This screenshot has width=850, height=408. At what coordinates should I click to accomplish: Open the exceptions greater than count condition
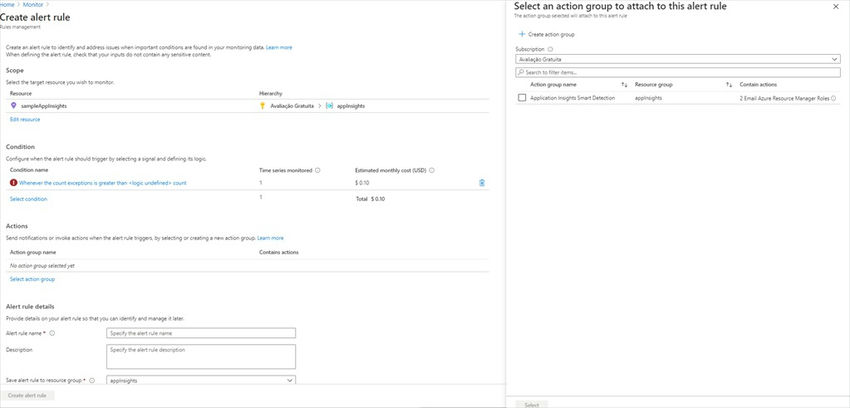pyautogui.click(x=103, y=183)
